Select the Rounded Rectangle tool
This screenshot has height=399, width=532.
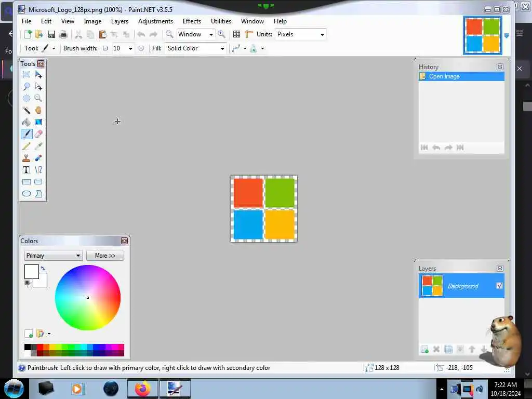(x=38, y=182)
